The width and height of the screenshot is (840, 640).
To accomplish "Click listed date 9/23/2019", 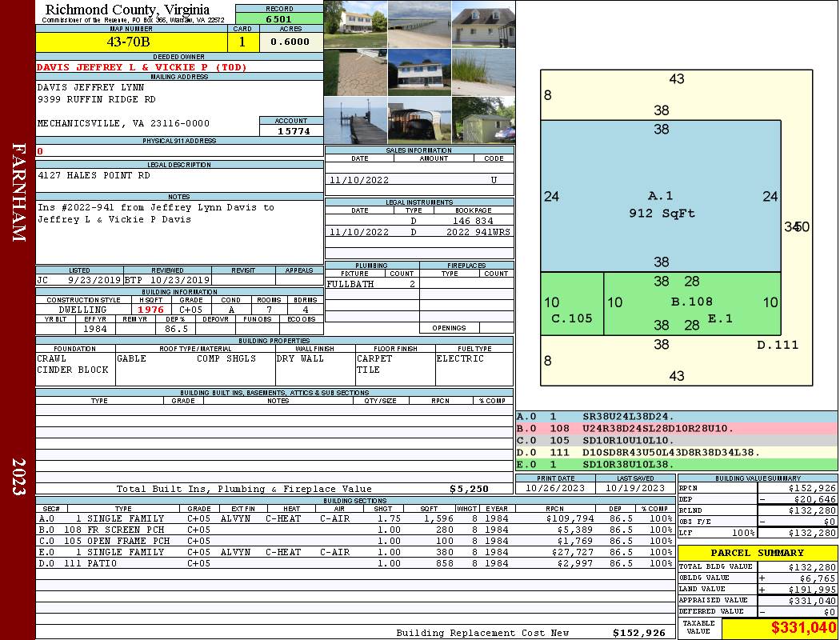I will pyautogui.click(x=94, y=279).
